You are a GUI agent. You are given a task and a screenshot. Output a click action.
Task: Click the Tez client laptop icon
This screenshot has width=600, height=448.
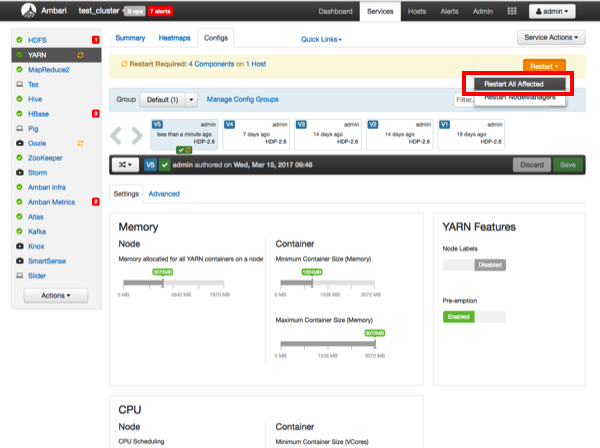click(20, 84)
